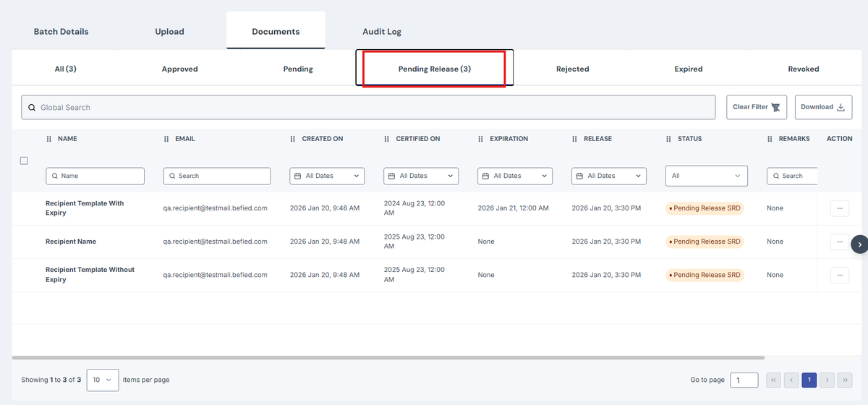Go to the first page button
The image size is (868, 405).
(774, 380)
